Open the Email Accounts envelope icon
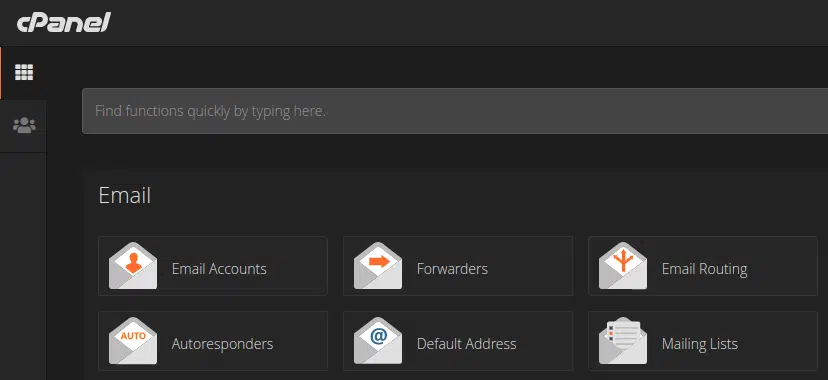 pyautogui.click(x=133, y=265)
